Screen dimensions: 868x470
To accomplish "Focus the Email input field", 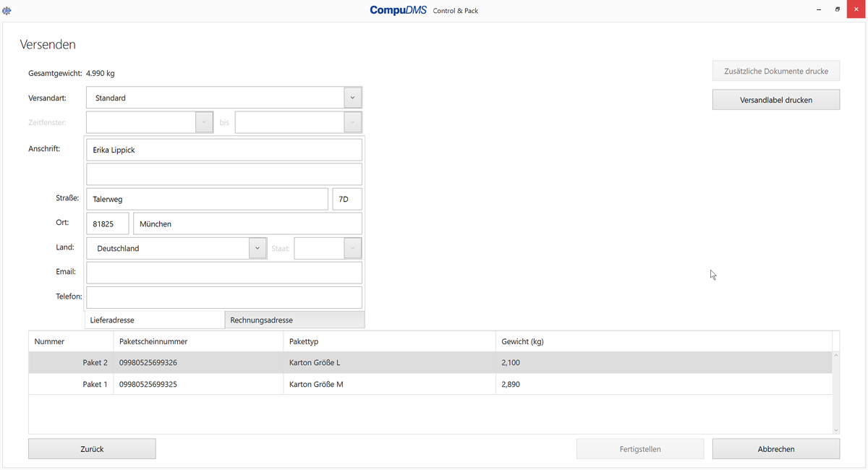I will point(224,273).
